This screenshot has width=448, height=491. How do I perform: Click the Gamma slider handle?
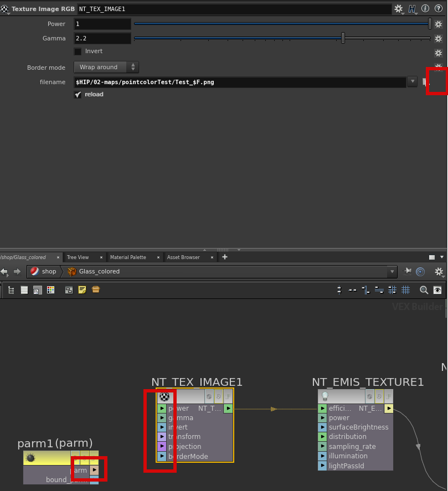point(343,38)
